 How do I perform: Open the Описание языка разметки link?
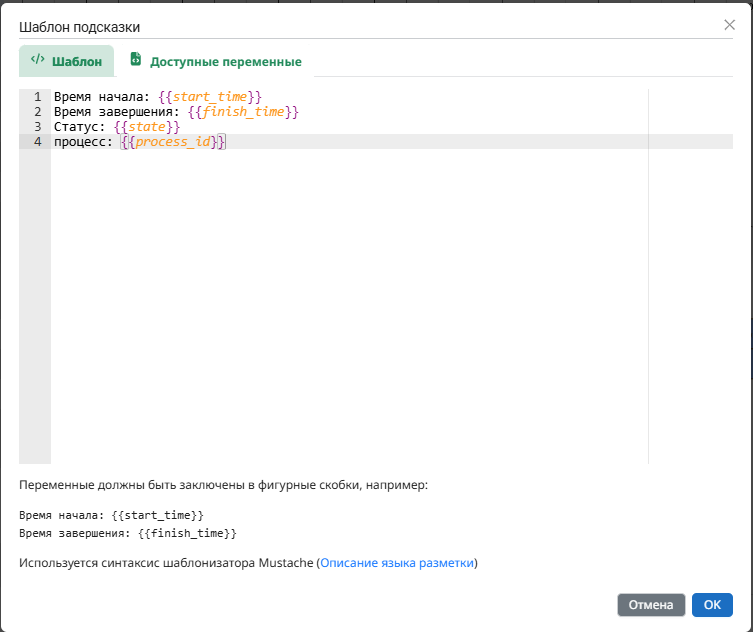point(397,563)
